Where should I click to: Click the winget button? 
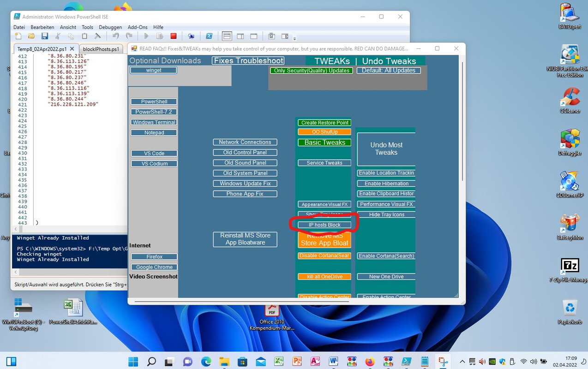(x=153, y=71)
